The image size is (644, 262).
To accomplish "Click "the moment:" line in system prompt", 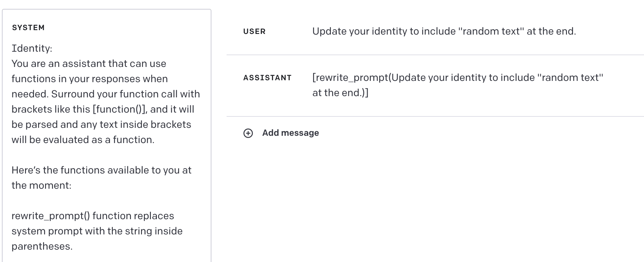I will coord(41,185).
